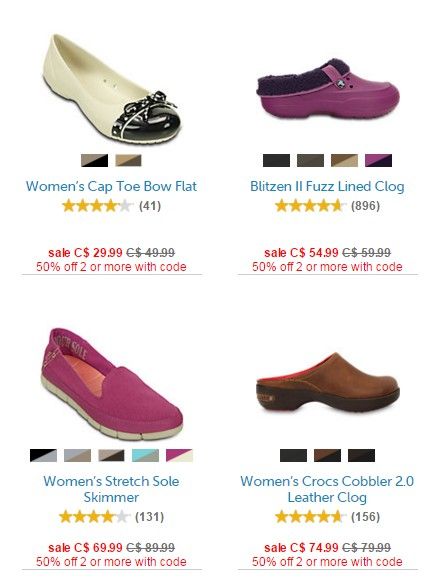This screenshot has height=584, width=440.
Task: Open Women's Crocs Cobbler 2.0 Leather Clog link
Action: tap(327, 489)
